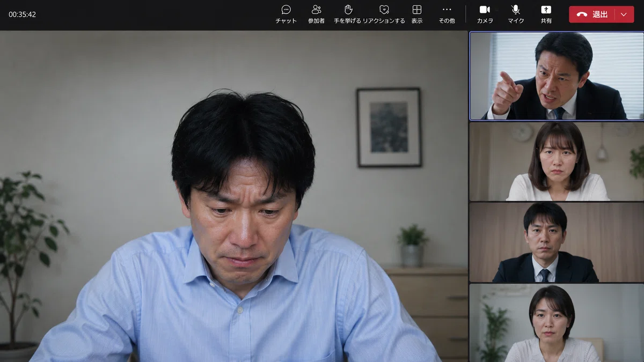Click the 00:35:42 meeting timer
The image size is (644, 362).
(x=22, y=14)
